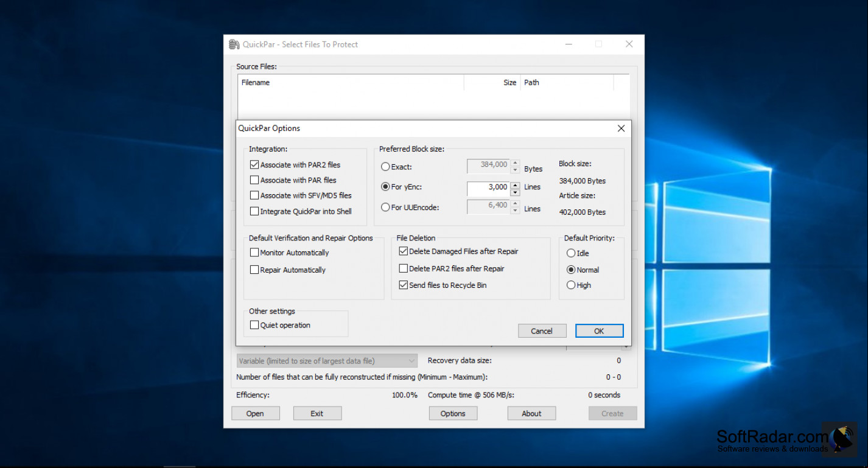Click the 384,000 Bytes block size value
The height and width of the screenshot is (468, 868).
(x=583, y=181)
